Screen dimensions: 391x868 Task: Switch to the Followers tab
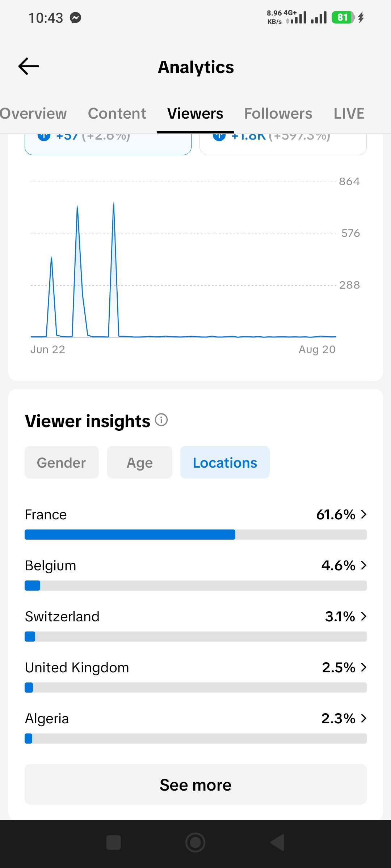(278, 114)
